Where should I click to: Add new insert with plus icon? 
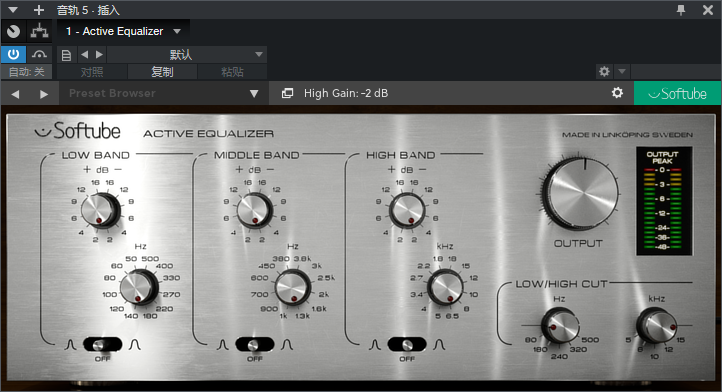tap(39, 10)
